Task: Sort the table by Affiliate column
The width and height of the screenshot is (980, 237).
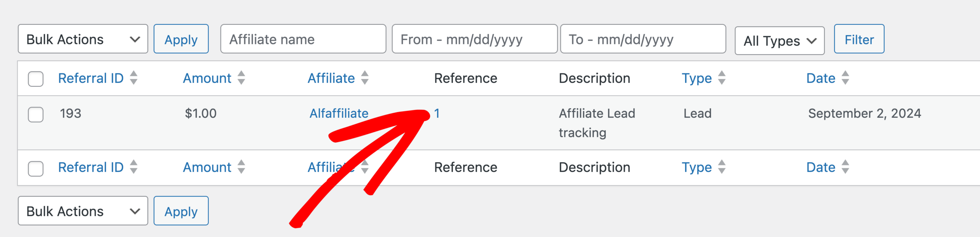Action: [364, 78]
